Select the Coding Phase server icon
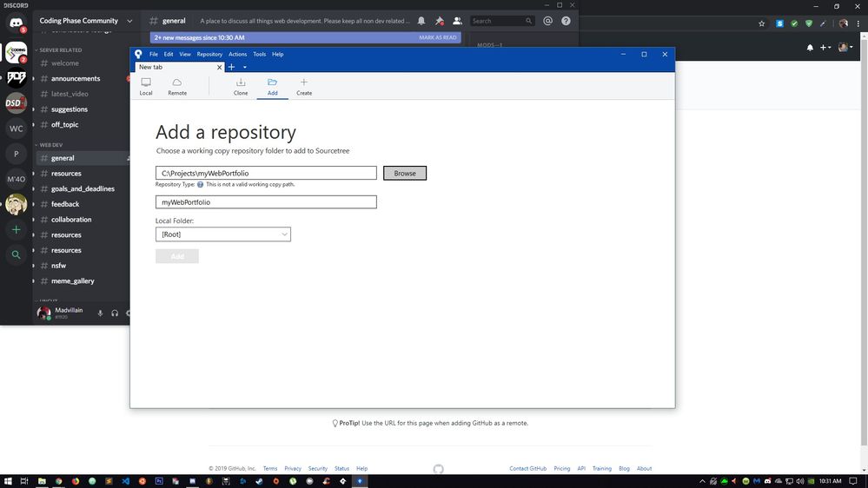The image size is (868, 488). [x=16, y=52]
